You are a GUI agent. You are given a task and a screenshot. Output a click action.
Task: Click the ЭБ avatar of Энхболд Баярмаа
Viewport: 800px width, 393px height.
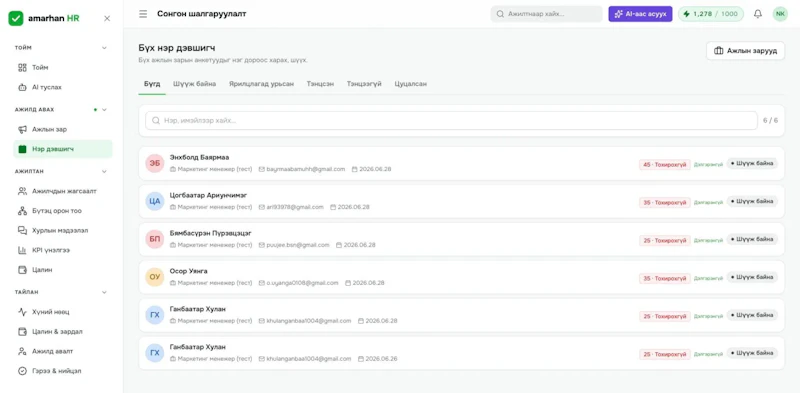coord(155,163)
